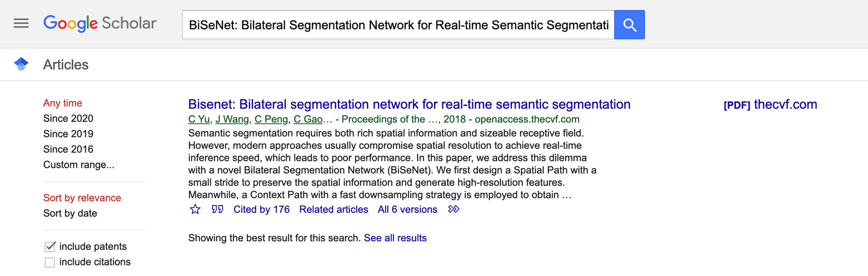Open the hamburger menu
The height and width of the screenshot is (276, 868).
pos(21,24)
